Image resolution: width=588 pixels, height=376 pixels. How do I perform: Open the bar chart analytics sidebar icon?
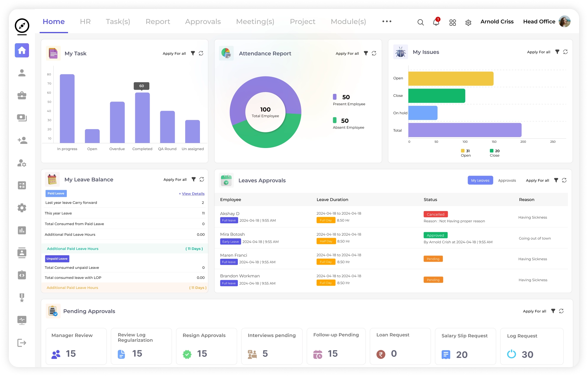22,230
